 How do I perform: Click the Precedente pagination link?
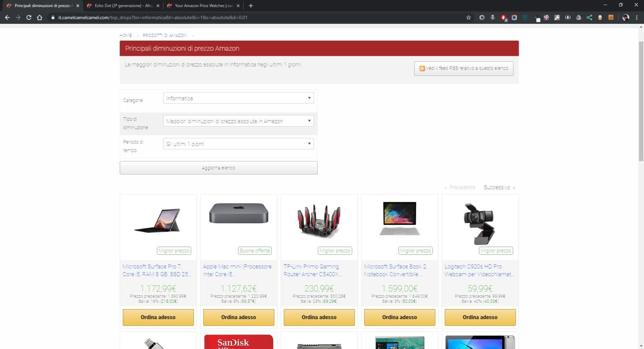coord(460,188)
